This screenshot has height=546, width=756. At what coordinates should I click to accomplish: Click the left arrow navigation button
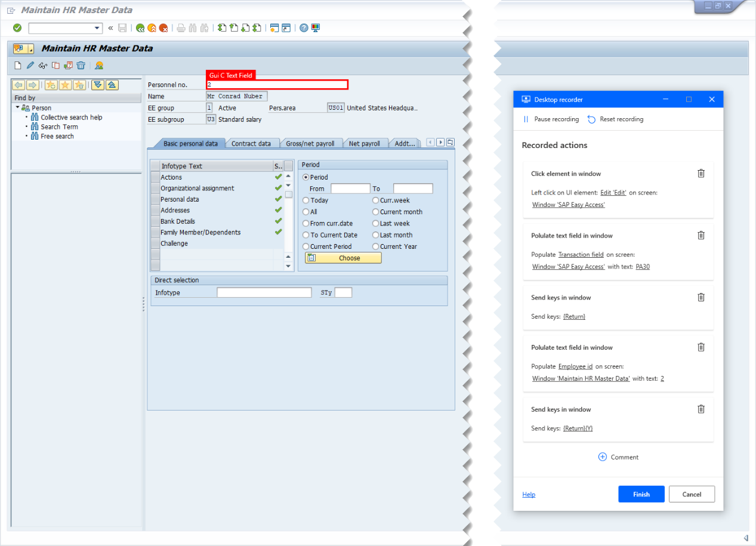coord(18,85)
